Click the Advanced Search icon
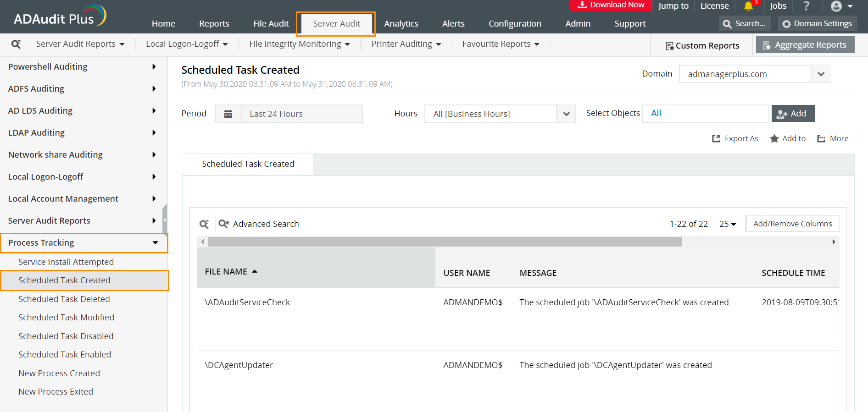 point(223,224)
